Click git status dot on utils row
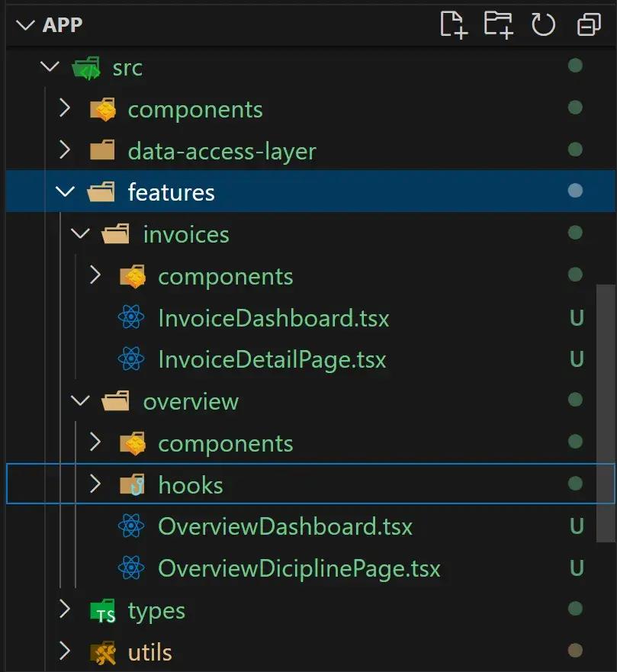The width and height of the screenshot is (617, 672). [x=575, y=650]
